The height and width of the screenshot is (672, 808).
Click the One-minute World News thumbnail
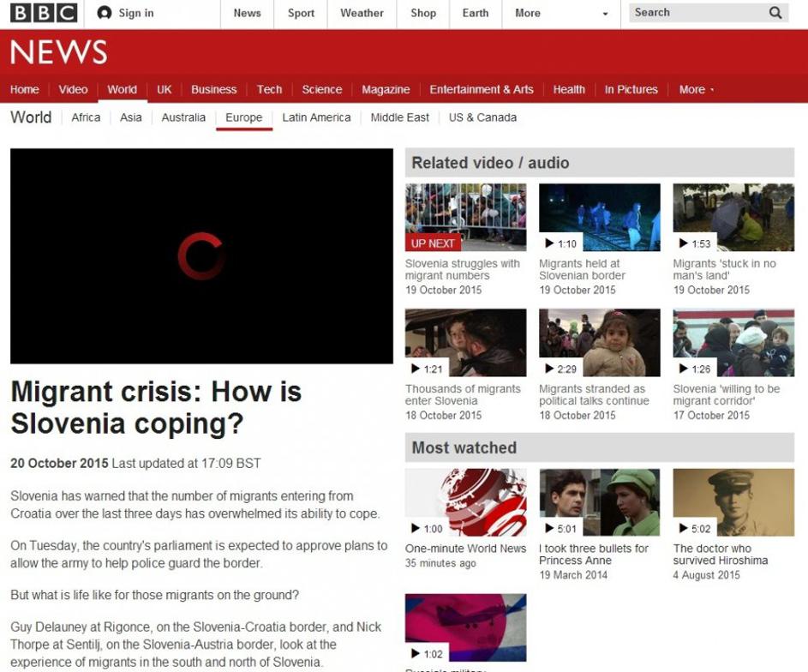click(465, 501)
